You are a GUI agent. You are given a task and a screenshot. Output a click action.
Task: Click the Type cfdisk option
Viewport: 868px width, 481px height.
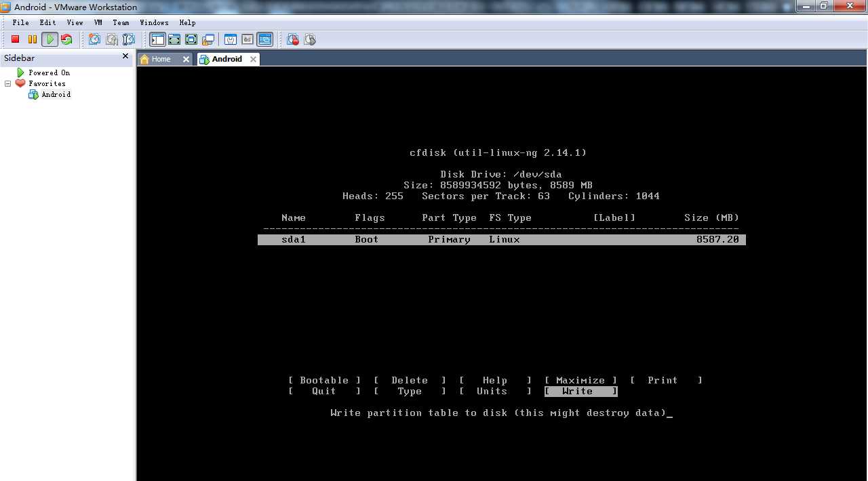tap(410, 392)
